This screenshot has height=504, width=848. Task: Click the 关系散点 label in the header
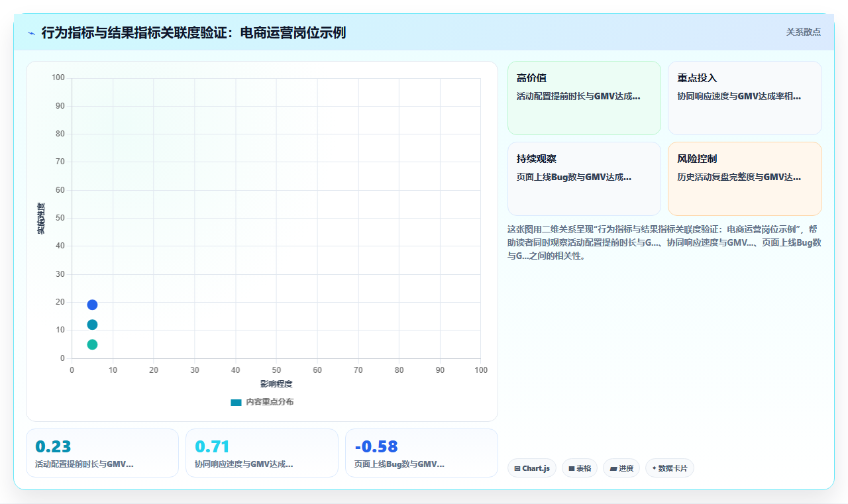tap(803, 32)
